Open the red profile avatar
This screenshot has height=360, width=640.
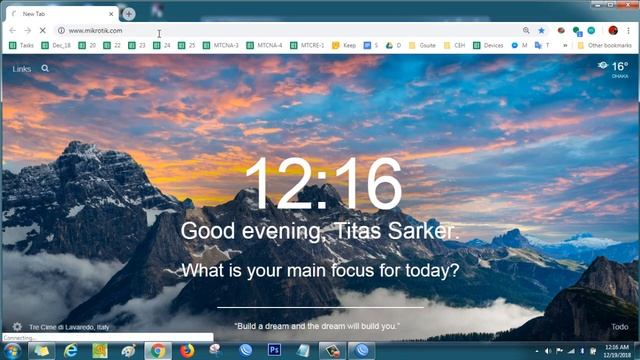click(x=613, y=30)
